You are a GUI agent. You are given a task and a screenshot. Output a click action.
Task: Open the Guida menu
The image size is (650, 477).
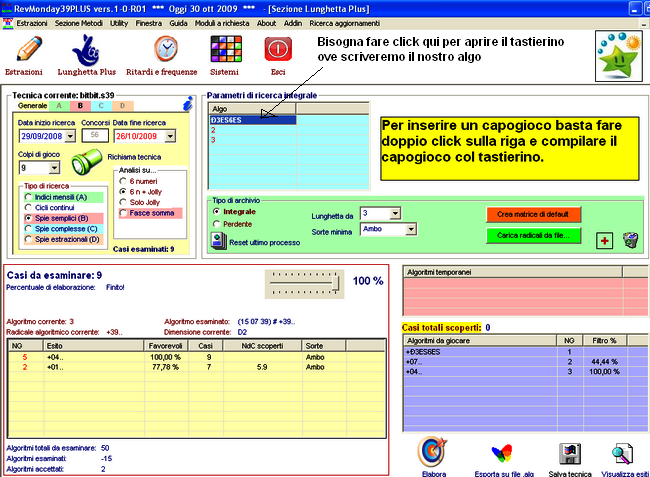tap(178, 23)
